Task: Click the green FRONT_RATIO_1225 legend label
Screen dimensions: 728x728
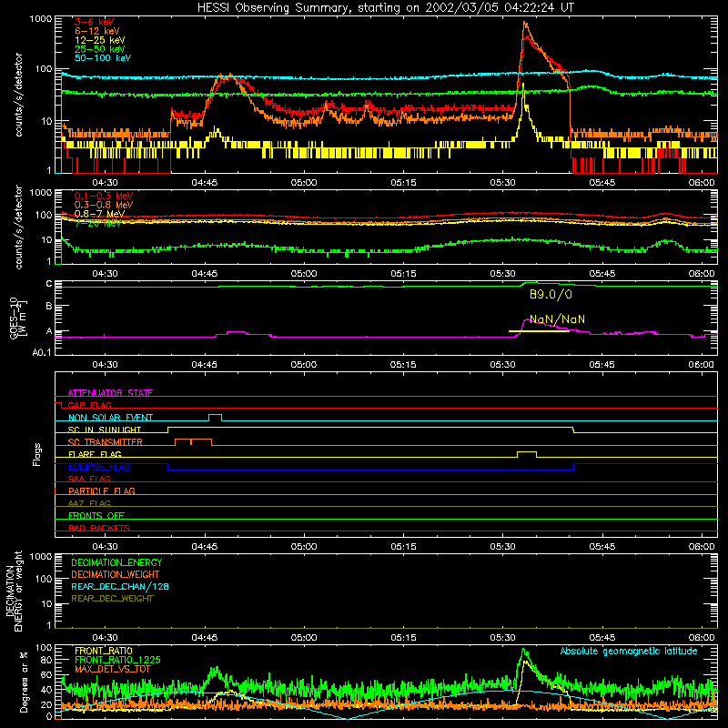Action: (117, 660)
